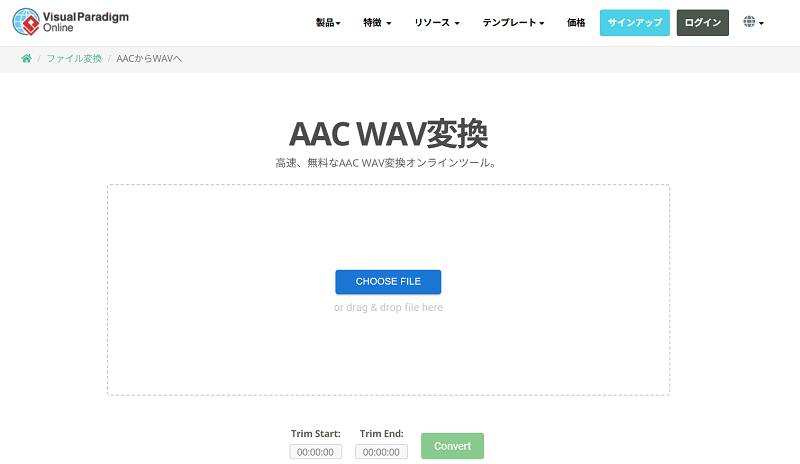Open the 価格 pricing page
The image size is (800, 464).
[576, 22]
